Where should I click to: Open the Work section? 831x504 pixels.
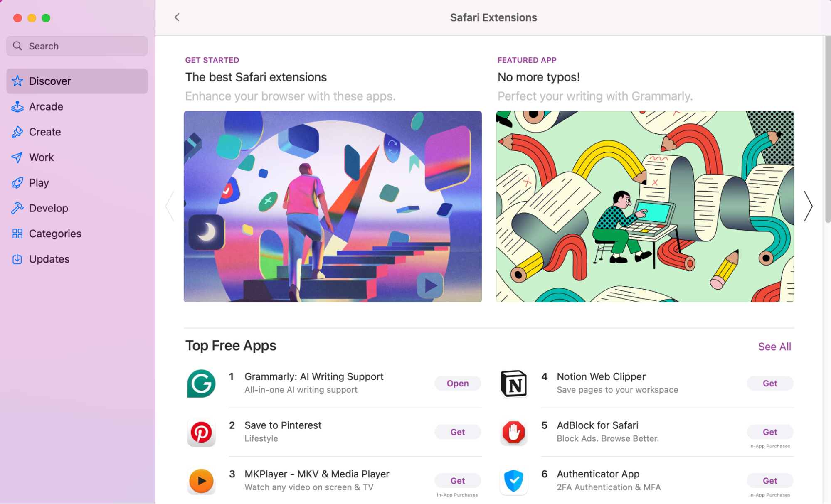click(41, 157)
